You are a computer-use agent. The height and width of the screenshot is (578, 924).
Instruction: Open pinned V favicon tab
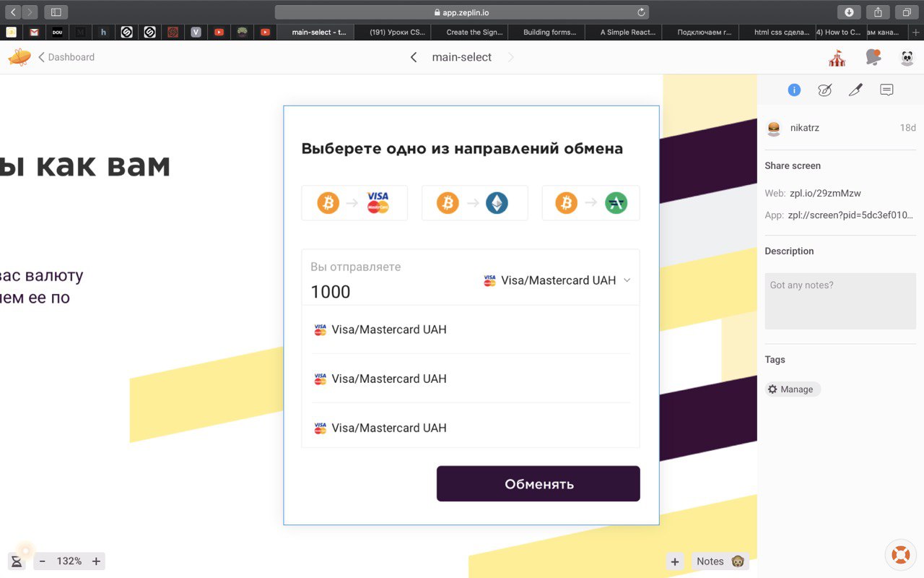(196, 32)
